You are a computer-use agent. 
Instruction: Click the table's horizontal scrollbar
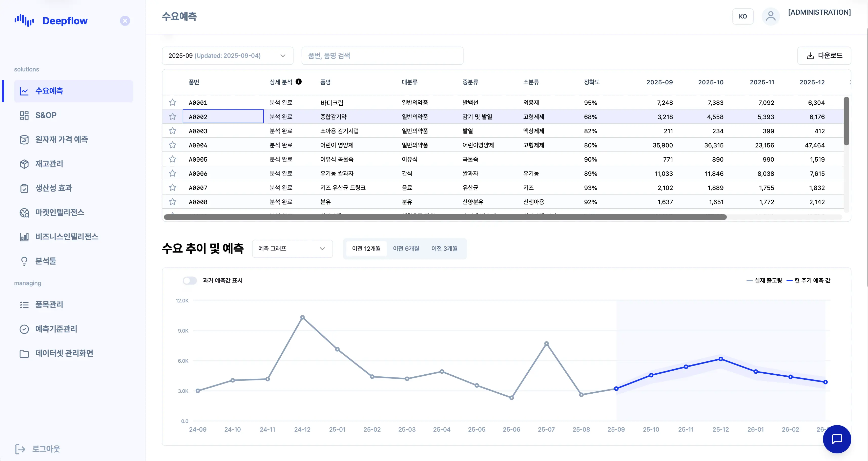pyautogui.click(x=445, y=217)
